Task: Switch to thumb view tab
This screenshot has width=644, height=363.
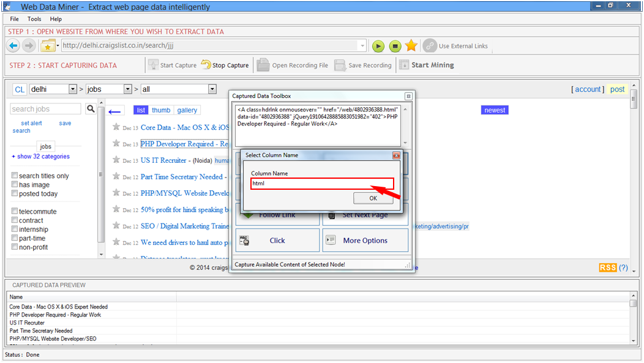Action: click(x=161, y=110)
